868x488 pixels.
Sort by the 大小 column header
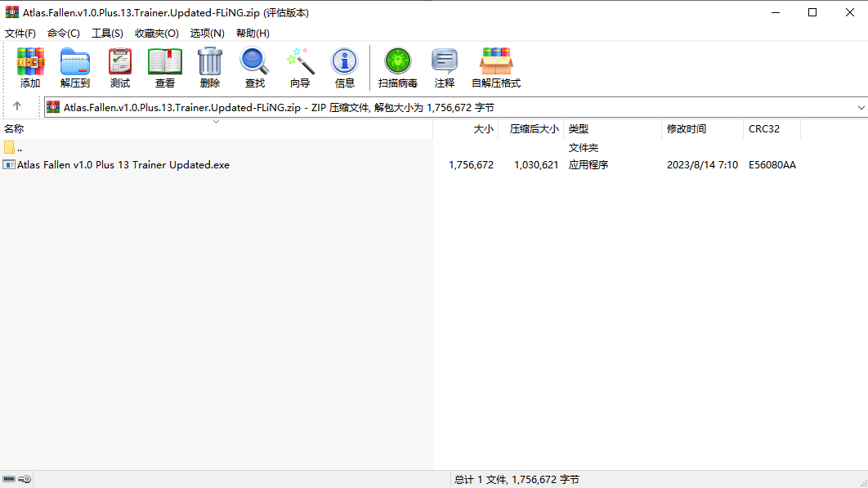[466, 128]
